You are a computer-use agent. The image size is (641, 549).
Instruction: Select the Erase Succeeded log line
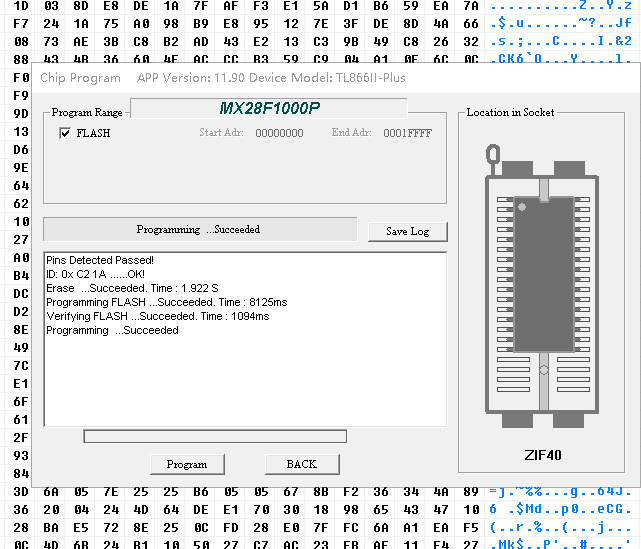point(132,288)
